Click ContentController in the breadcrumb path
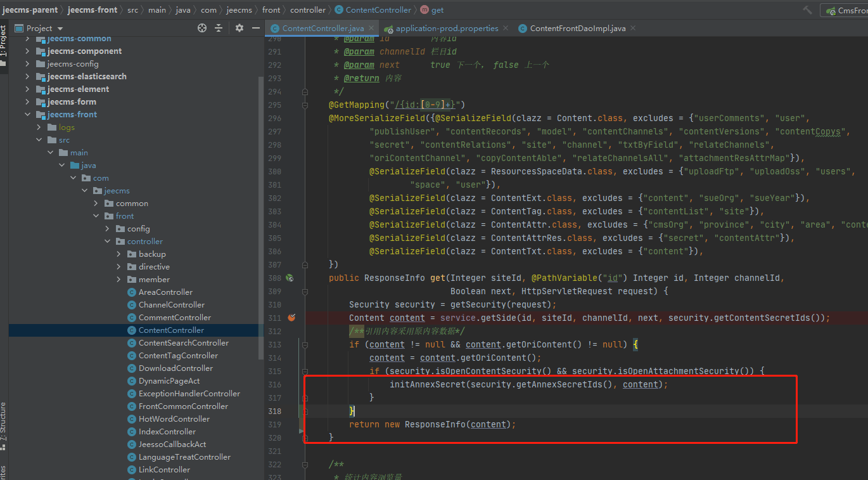 point(378,10)
